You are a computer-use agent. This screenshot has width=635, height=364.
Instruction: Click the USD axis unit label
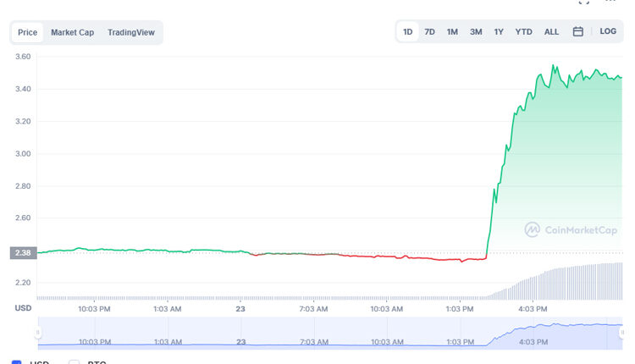point(23,308)
